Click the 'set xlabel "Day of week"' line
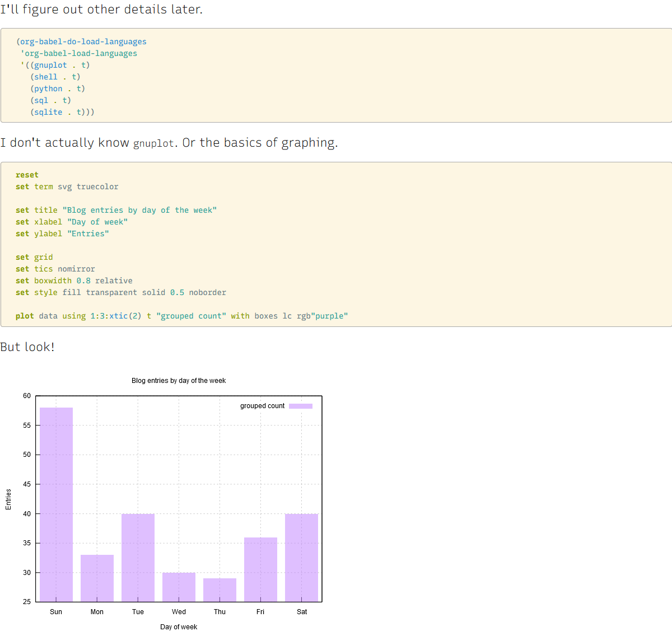Viewport: 672px width, 636px height. pos(72,222)
